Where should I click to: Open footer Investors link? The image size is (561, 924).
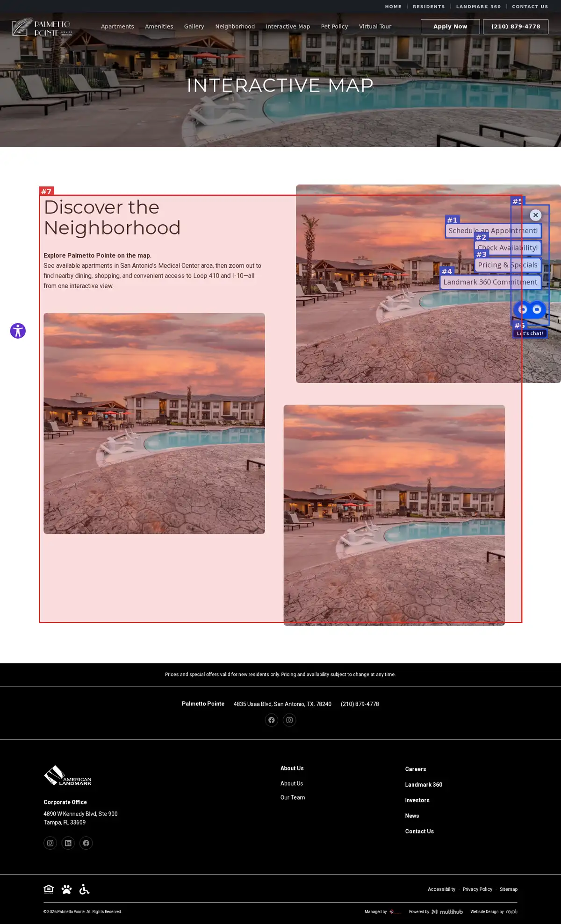pyautogui.click(x=417, y=800)
